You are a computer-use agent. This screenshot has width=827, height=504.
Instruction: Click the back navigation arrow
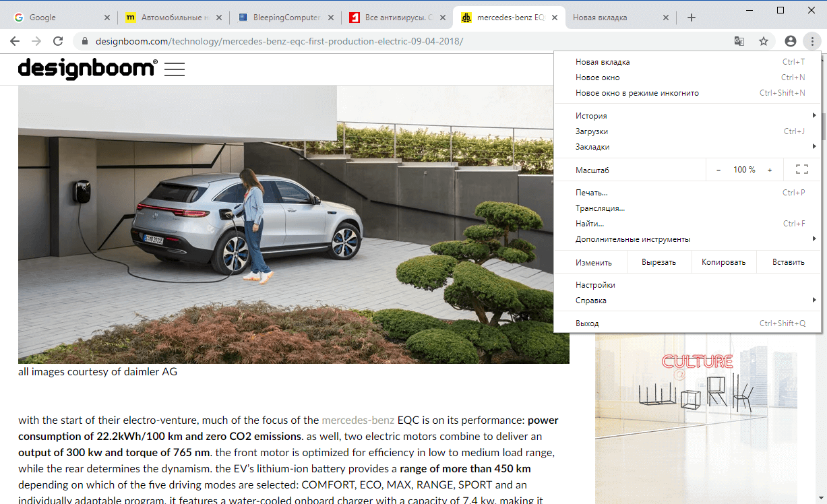click(x=14, y=41)
